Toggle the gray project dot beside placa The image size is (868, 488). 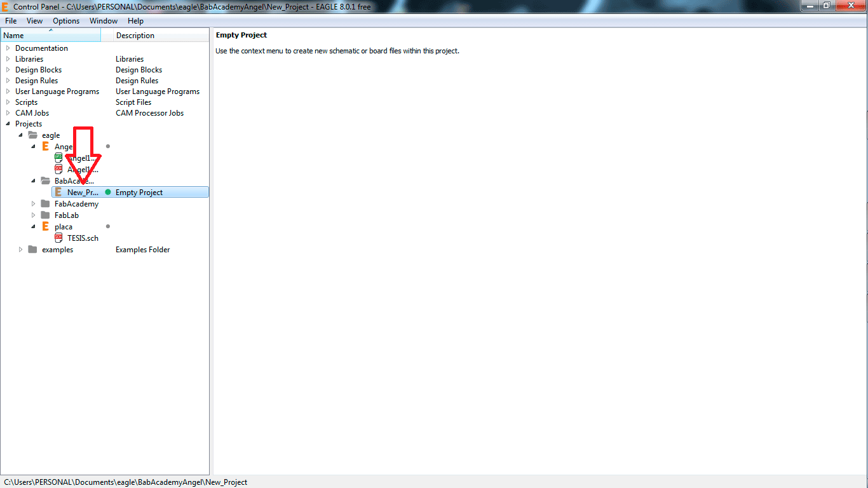pos(108,226)
